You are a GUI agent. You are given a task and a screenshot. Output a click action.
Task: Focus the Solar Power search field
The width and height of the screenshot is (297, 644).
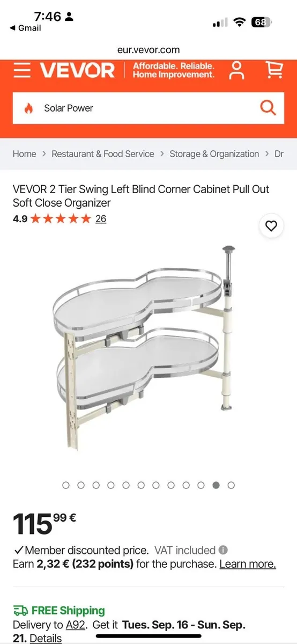click(148, 108)
